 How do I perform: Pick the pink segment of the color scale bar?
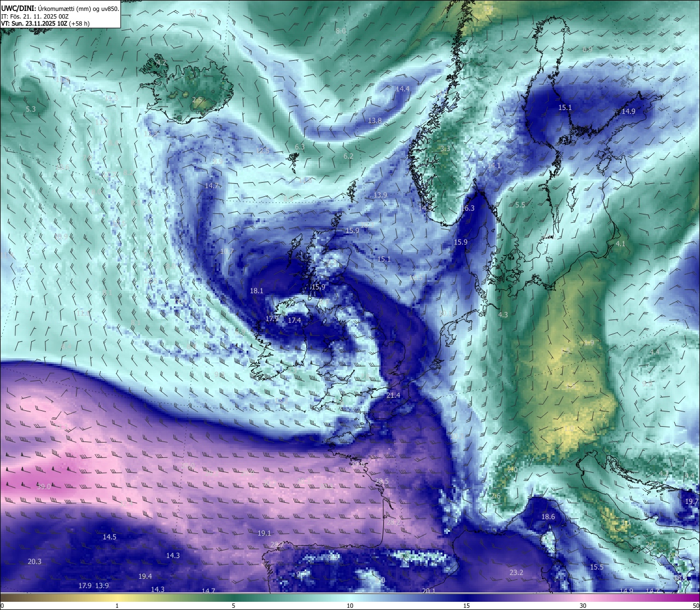583,597
